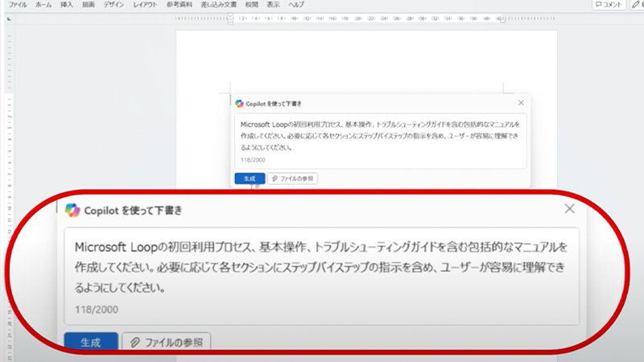This screenshot has height=362, width=644.
Task: Open the 挿入 tab
Action: pos(67,5)
